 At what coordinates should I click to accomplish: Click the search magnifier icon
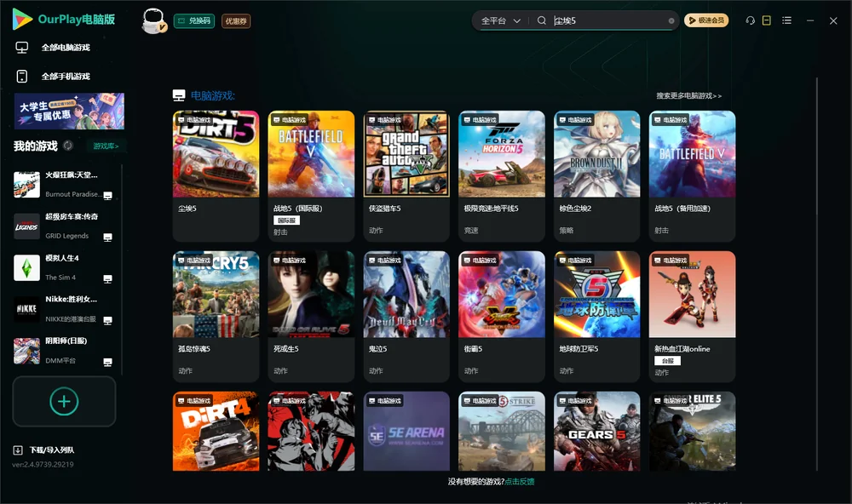pos(542,20)
